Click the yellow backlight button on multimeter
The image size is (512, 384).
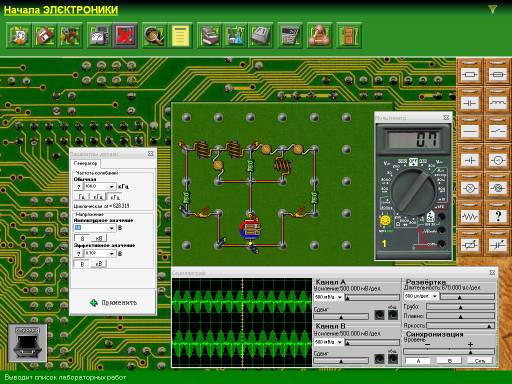[385, 220]
